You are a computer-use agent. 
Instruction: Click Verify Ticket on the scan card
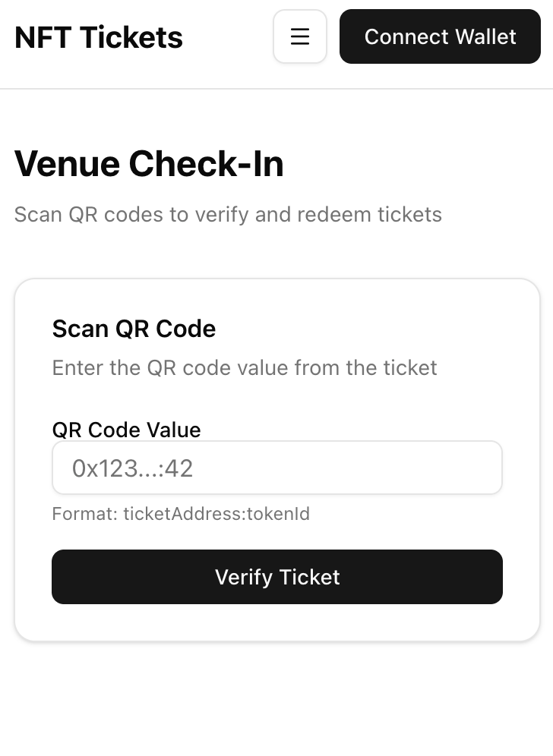tap(276, 577)
